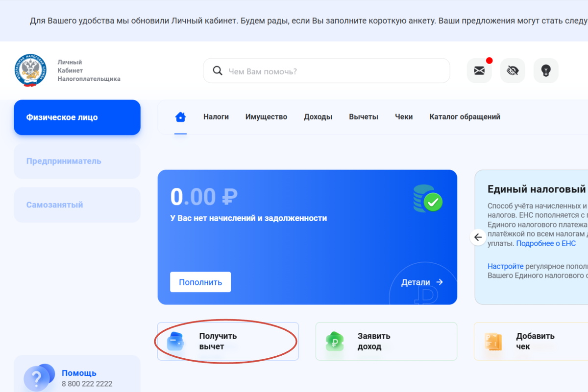Click the phone number 8 800 222 2222

87,384
